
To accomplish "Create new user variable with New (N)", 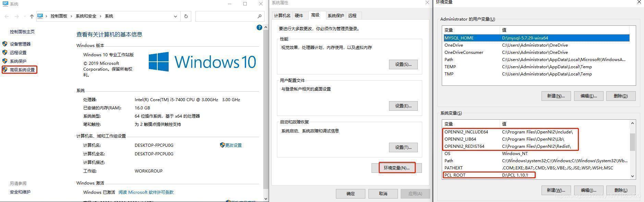I will coord(556,96).
